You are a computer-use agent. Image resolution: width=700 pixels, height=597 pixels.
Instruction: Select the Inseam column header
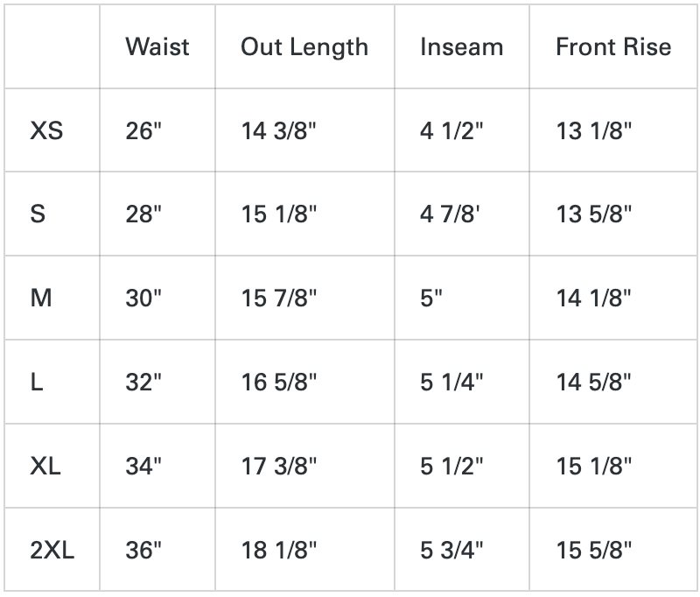461,46
